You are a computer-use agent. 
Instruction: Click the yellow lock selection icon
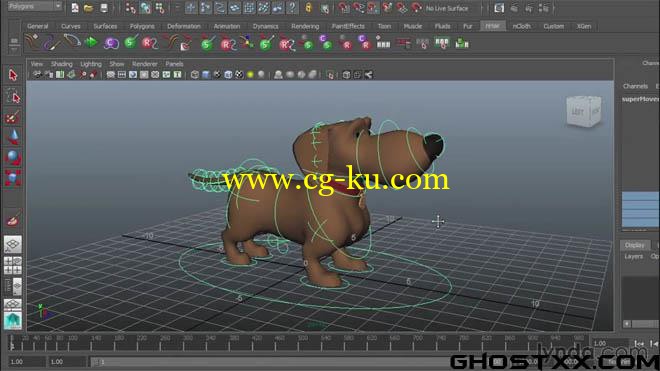click(309, 8)
